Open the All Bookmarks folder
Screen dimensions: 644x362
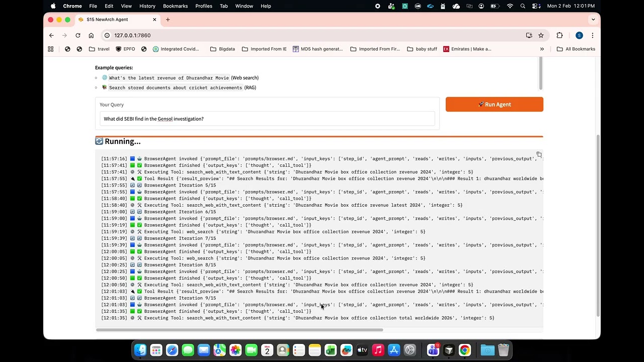(576, 49)
